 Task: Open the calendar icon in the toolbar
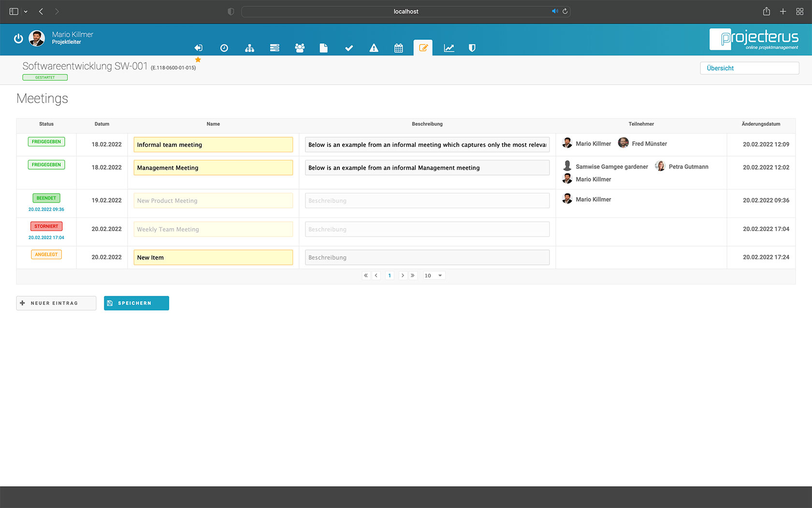[x=398, y=48]
